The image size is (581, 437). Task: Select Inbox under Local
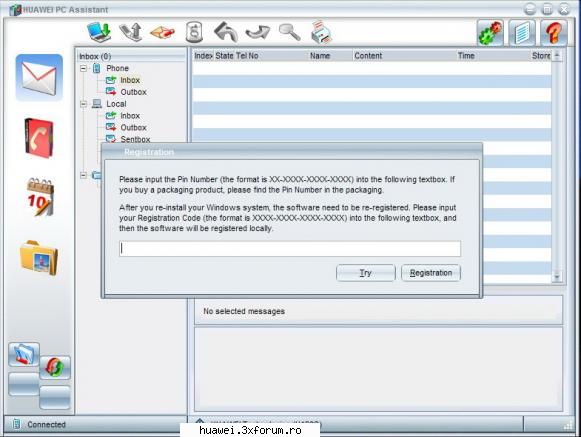[130, 116]
